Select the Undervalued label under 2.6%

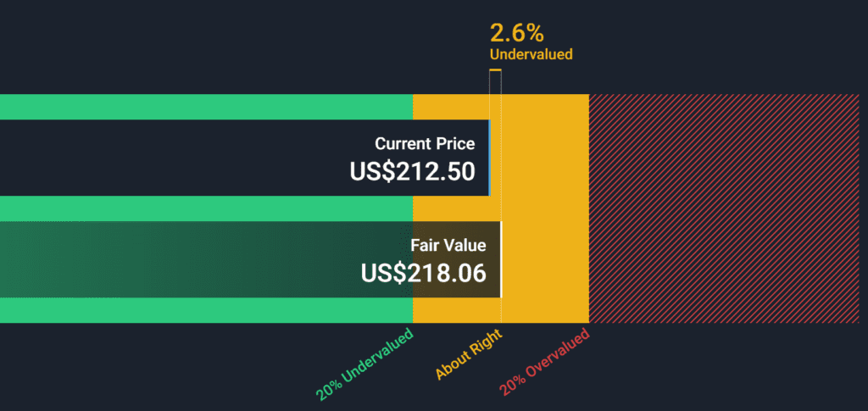point(531,54)
